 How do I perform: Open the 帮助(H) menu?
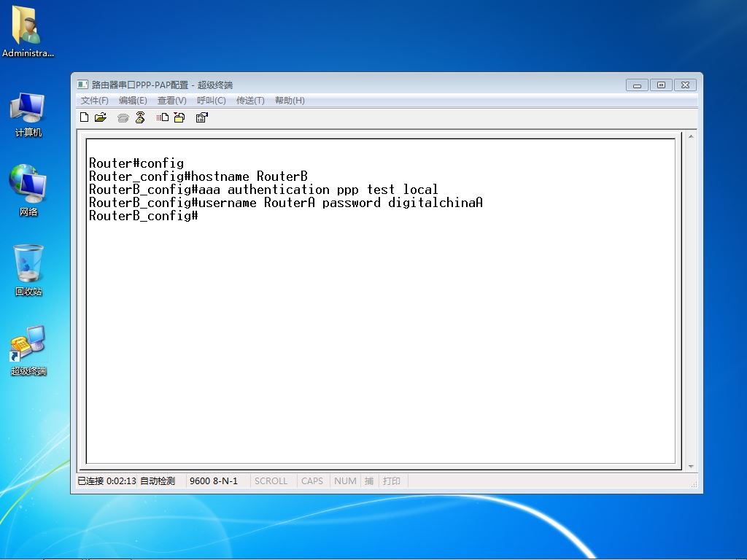pos(290,101)
